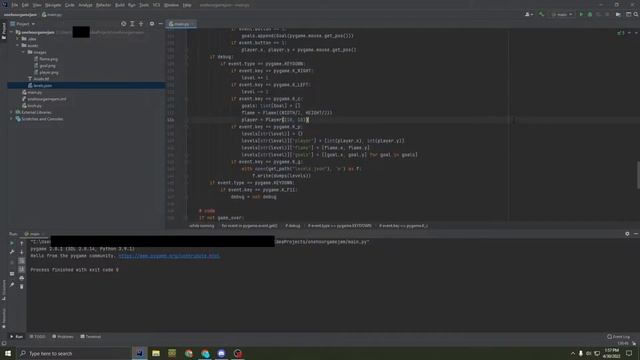Select the main tab in Run panel

tap(34, 234)
